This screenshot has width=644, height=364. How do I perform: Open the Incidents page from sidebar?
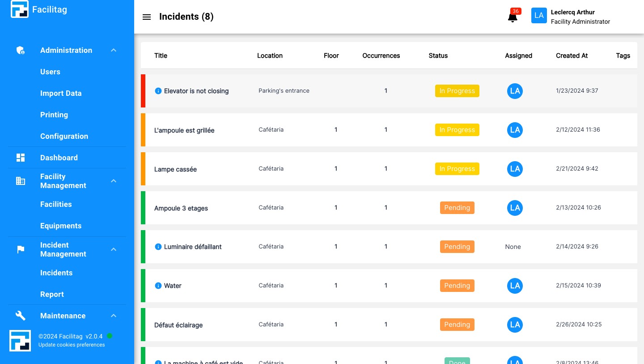point(56,273)
